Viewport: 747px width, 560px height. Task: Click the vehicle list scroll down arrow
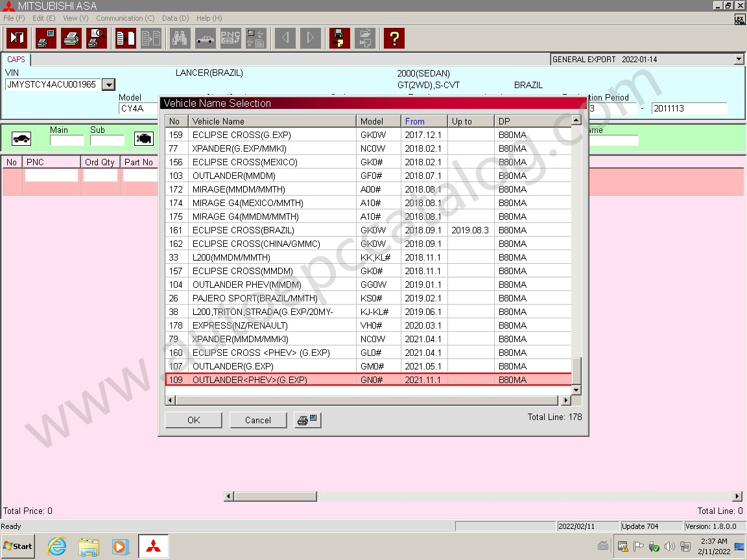pyautogui.click(x=576, y=390)
